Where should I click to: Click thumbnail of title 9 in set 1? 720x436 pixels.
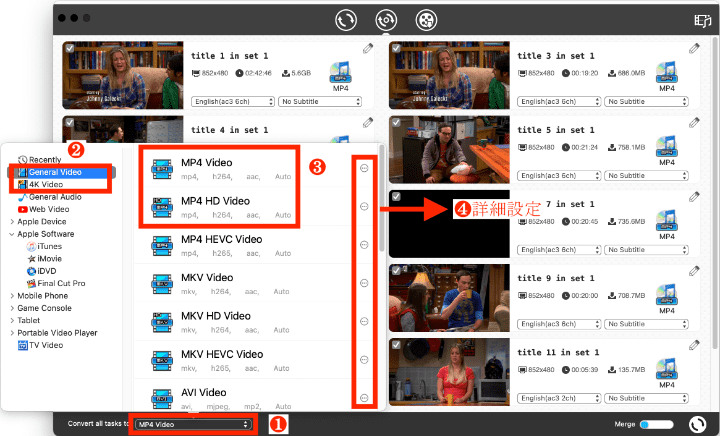click(x=449, y=298)
